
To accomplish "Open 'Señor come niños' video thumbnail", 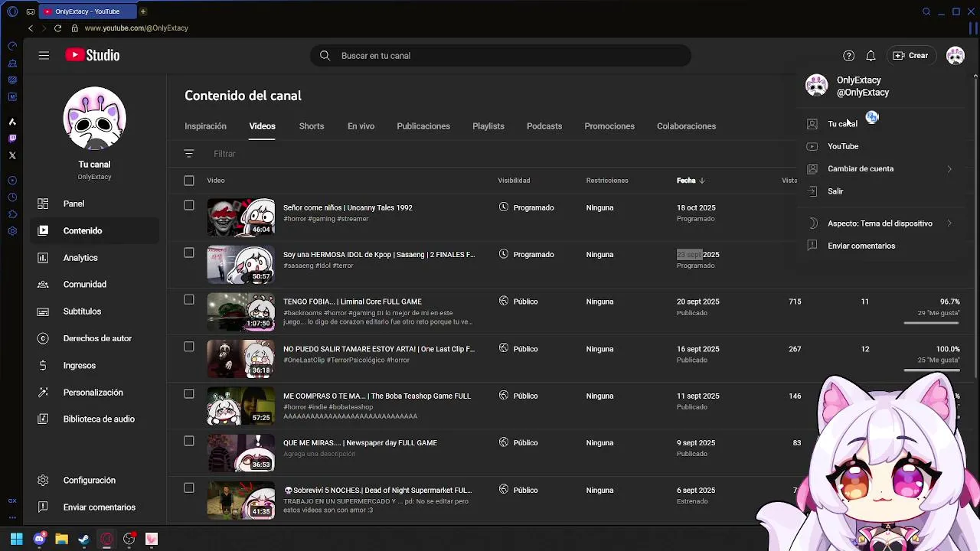I will point(240,217).
